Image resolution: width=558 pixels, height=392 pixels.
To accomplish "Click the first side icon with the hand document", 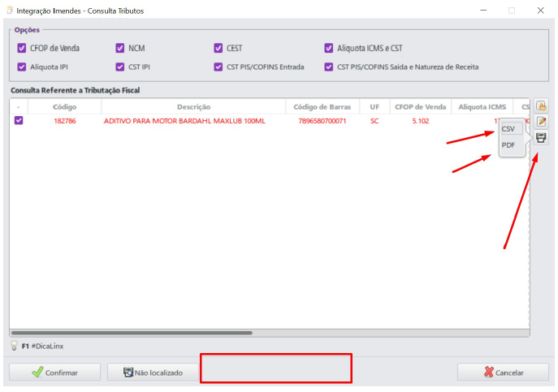I will click(541, 106).
